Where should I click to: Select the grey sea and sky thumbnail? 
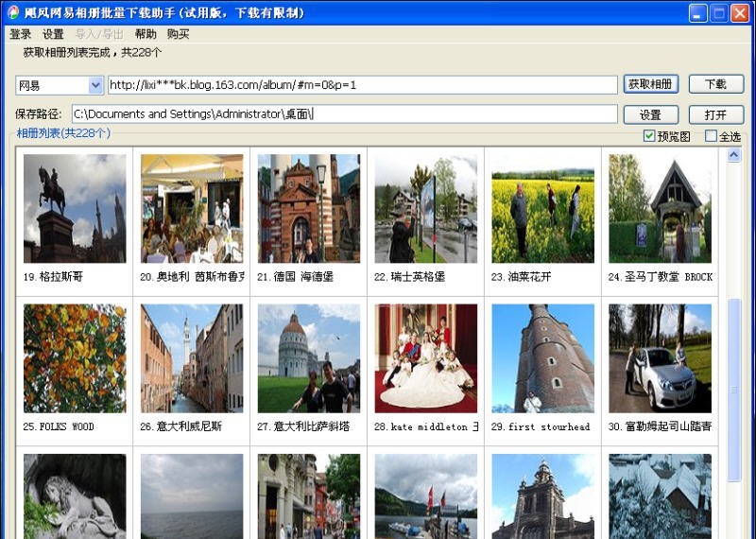tap(192, 496)
